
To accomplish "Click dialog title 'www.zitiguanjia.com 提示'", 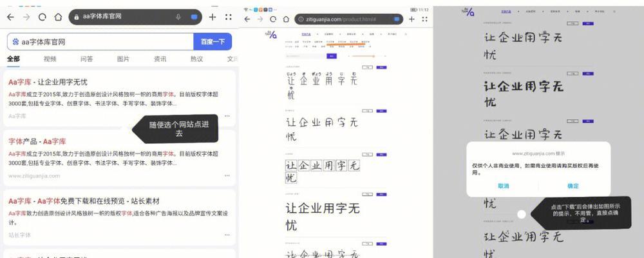I will [538, 154].
